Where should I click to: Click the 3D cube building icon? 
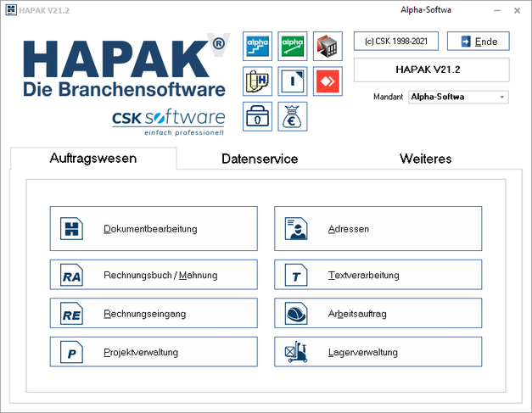coord(328,46)
